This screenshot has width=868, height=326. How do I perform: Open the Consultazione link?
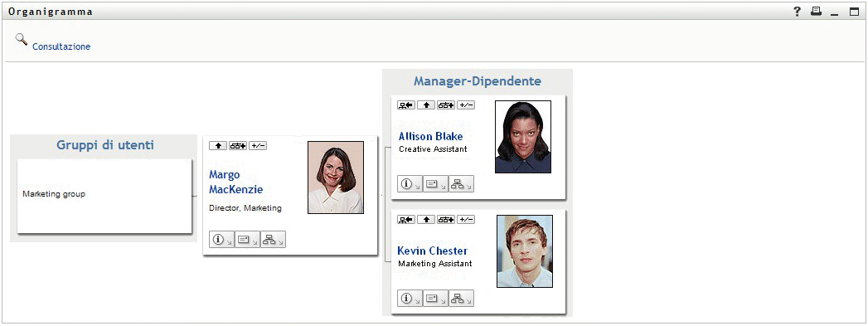(x=61, y=47)
